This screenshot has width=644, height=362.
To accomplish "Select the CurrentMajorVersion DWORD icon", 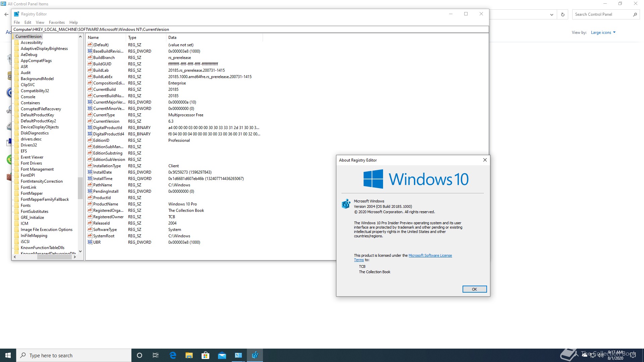I will [x=90, y=102].
